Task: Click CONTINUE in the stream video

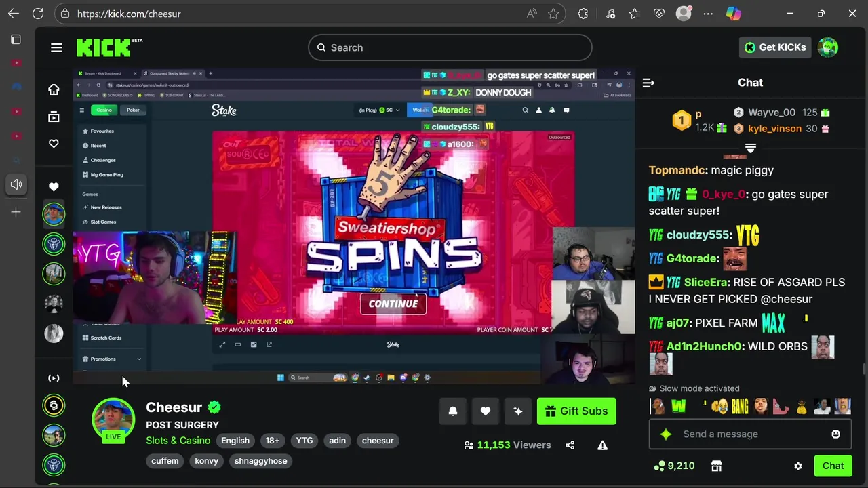Action: [x=393, y=304]
